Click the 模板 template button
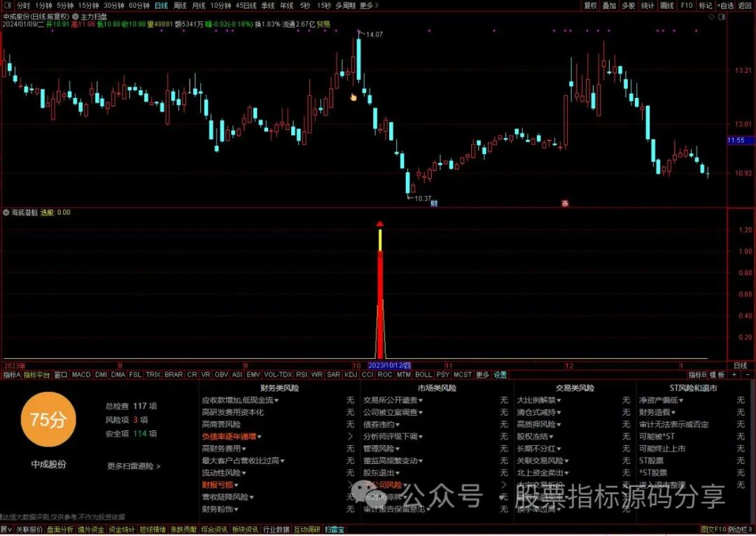 click(x=717, y=374)
